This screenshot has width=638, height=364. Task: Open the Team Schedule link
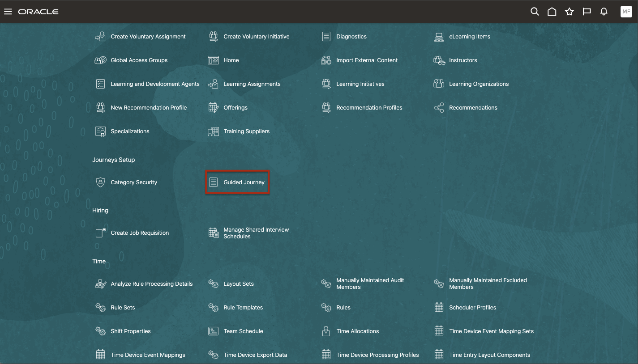click(243, 331)
